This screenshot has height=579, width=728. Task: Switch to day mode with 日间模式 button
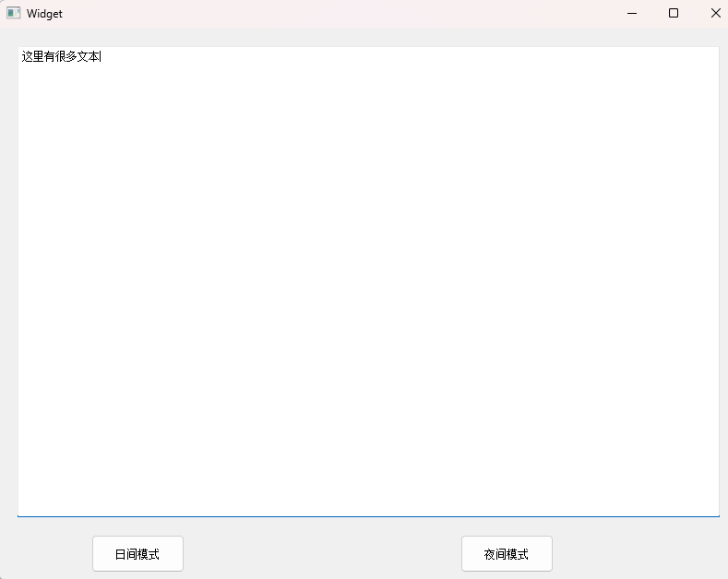tap(137, 553)
